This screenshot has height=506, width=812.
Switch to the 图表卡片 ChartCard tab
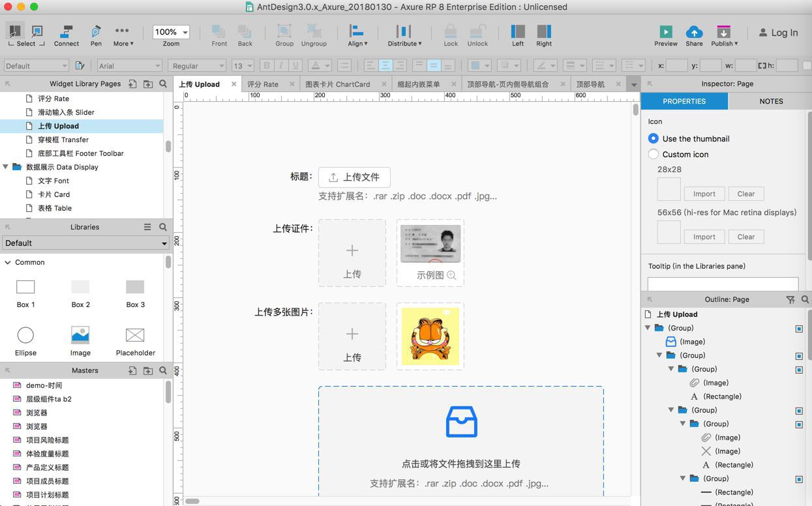click(x=338, y=84)
